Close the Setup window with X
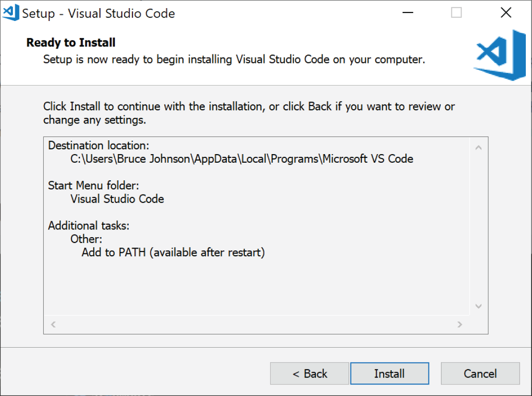 (x=506, y=12)
